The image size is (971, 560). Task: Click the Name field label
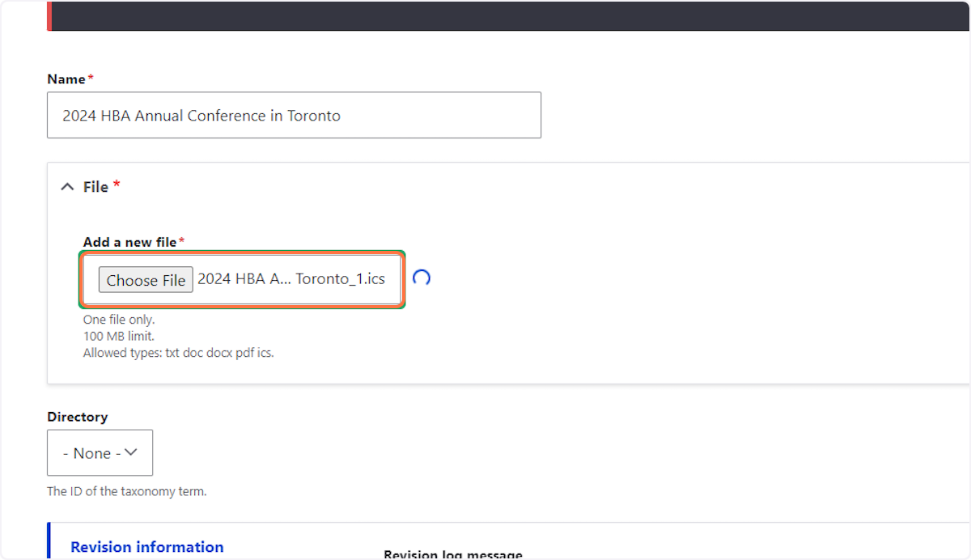tap(66, 79)
